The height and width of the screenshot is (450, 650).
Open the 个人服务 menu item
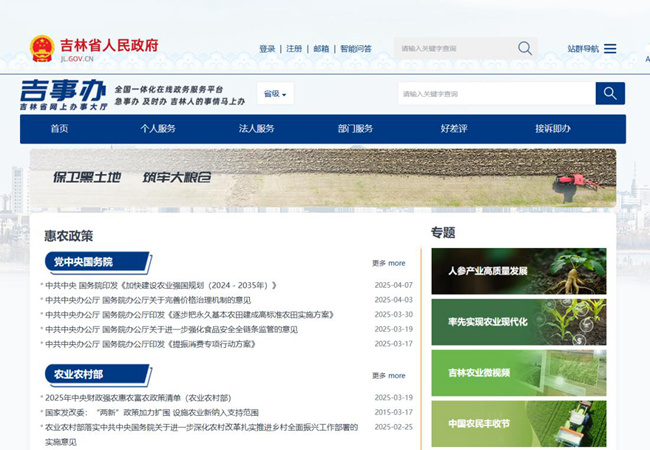pos(158,129)
